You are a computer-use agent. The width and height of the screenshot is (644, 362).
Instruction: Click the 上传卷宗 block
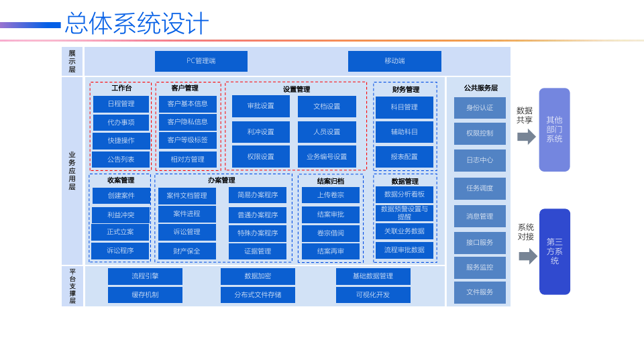pyautogui.click(x=330, y=195)
